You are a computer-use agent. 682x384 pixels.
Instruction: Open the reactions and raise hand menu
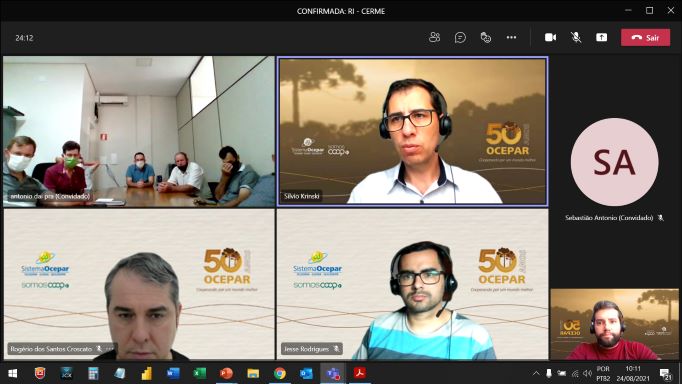pyautogui.click(x=485, y=37)
